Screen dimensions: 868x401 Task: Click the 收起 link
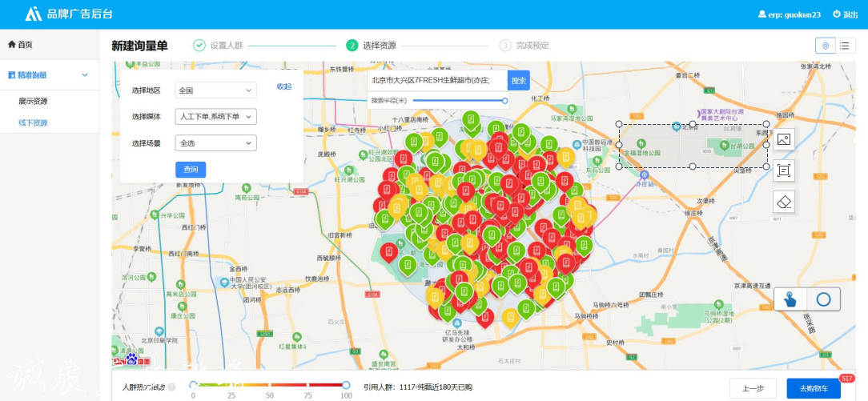pyautogui.click(x=284, y=86)
